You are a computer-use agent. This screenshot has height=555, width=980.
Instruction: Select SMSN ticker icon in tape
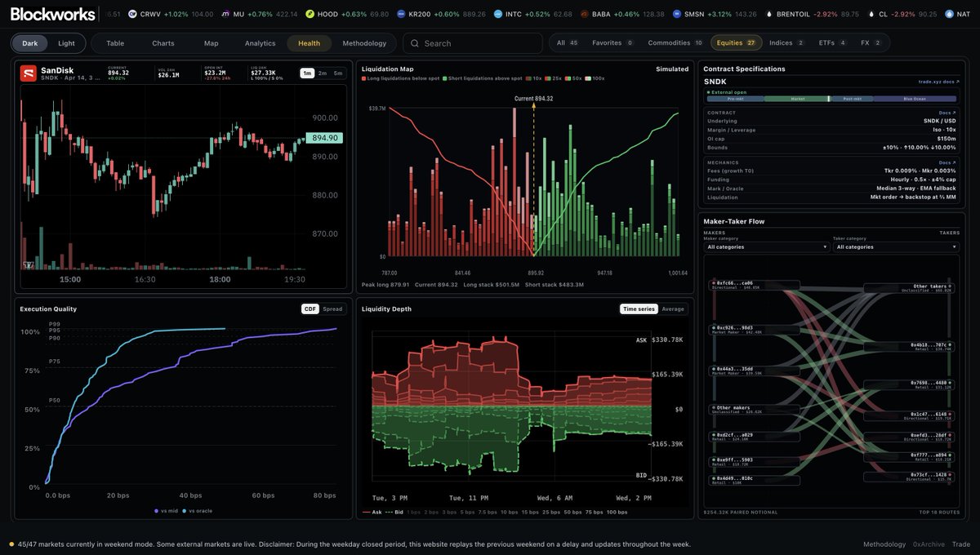677,14
